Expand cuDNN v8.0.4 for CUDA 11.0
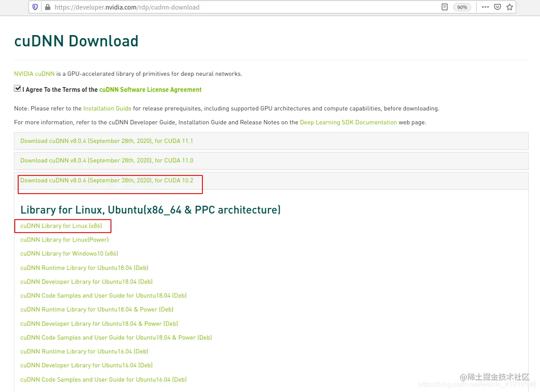This screenshot has height=392, width=540. pos(271,160)
